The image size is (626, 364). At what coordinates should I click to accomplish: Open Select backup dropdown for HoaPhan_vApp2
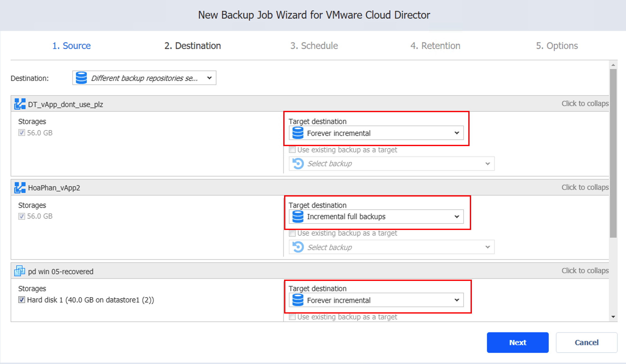(392, 247)
